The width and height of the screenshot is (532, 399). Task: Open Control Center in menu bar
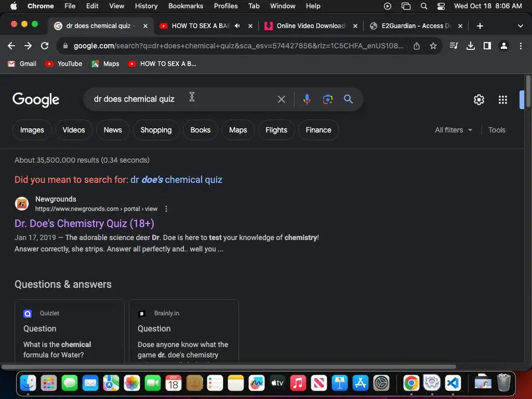(x=441, y=6)
